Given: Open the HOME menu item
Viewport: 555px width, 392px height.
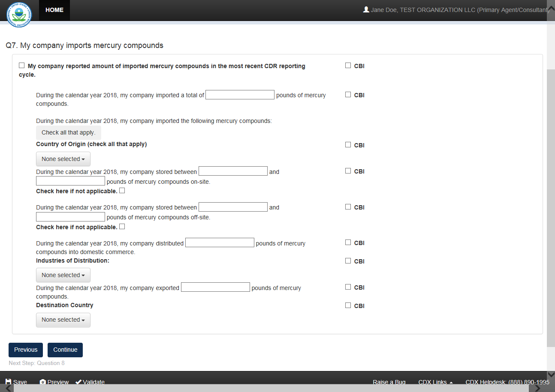Looking at the screenshot, I should 54,10.
